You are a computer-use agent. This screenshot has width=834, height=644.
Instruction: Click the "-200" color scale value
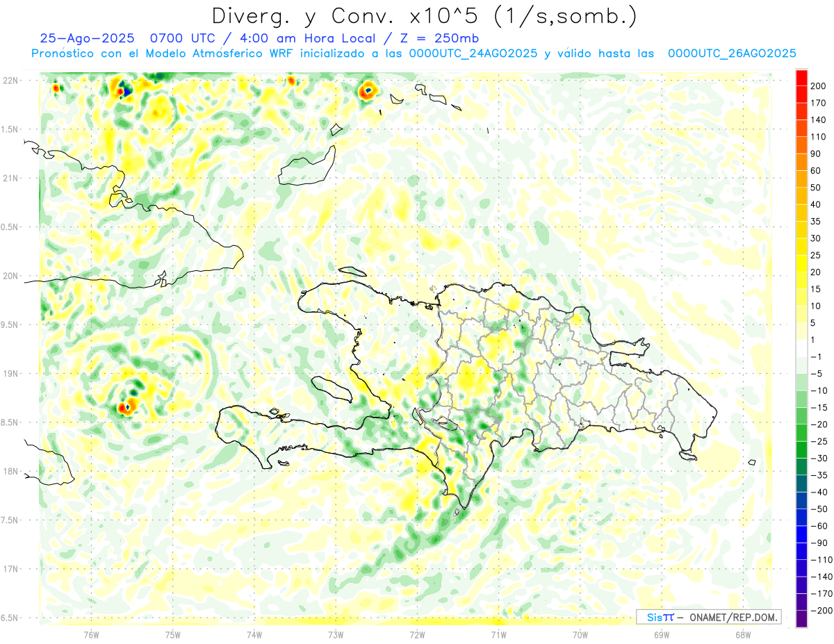822,611
